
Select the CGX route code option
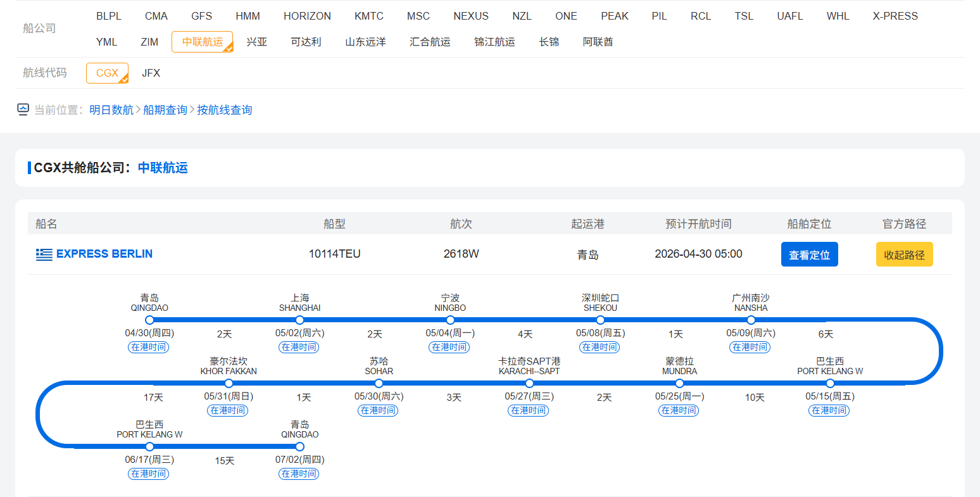click(x=107, y=73)
